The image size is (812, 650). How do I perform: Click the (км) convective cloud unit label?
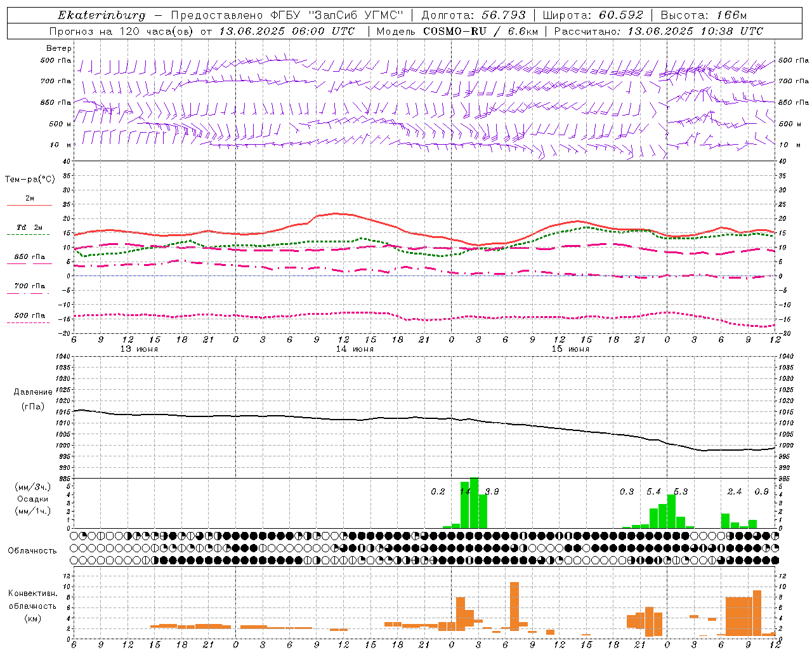click(x=32, y=618)
